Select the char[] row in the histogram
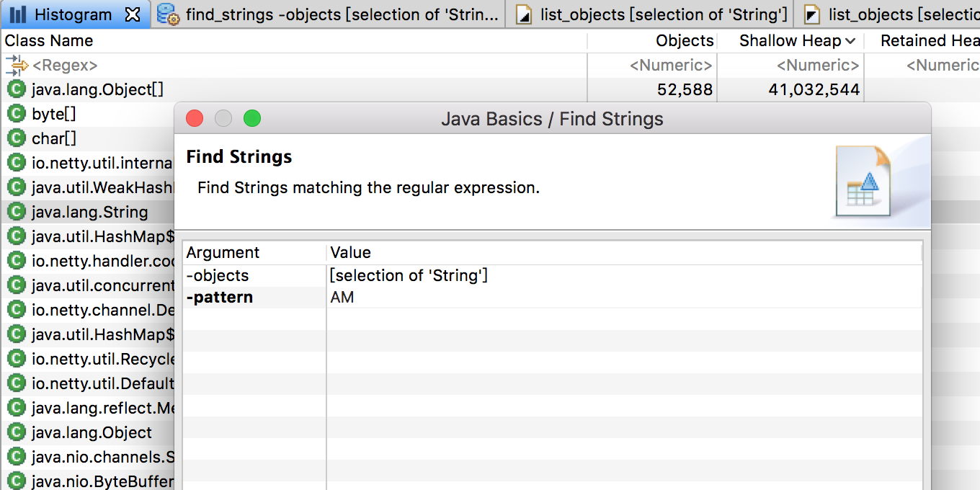The image size is (980, 490). [87, 138]
